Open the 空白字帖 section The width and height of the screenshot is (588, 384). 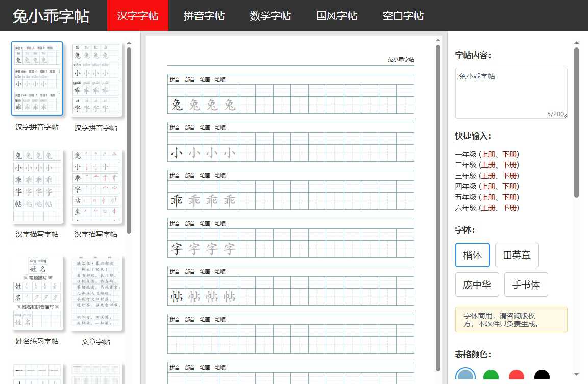point(403,16)
